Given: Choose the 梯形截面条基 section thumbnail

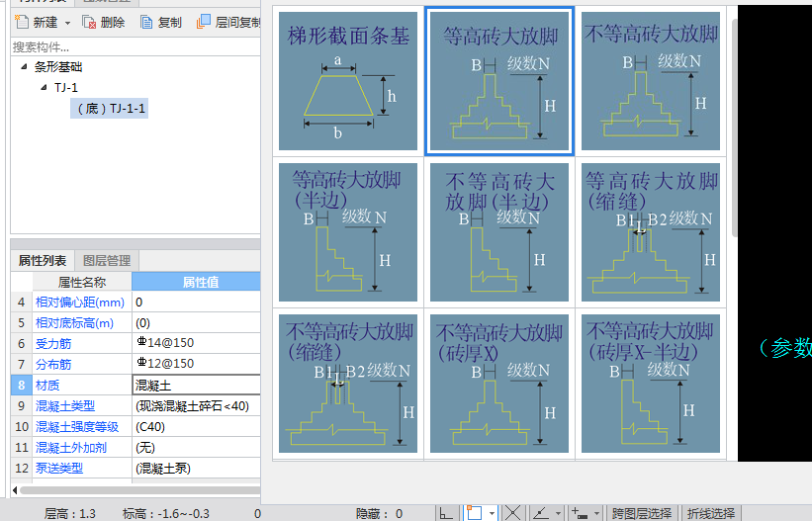Looking at the screenshot, I should point(348,81).
